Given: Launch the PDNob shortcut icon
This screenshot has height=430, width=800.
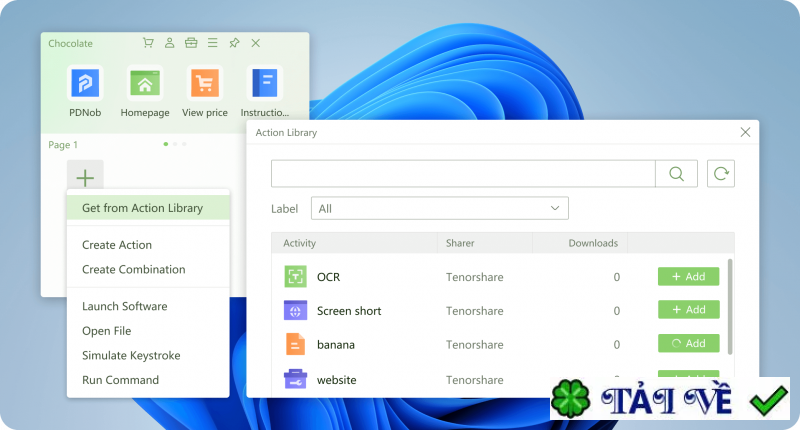Looking at the screenshot, I should [85, 83].
